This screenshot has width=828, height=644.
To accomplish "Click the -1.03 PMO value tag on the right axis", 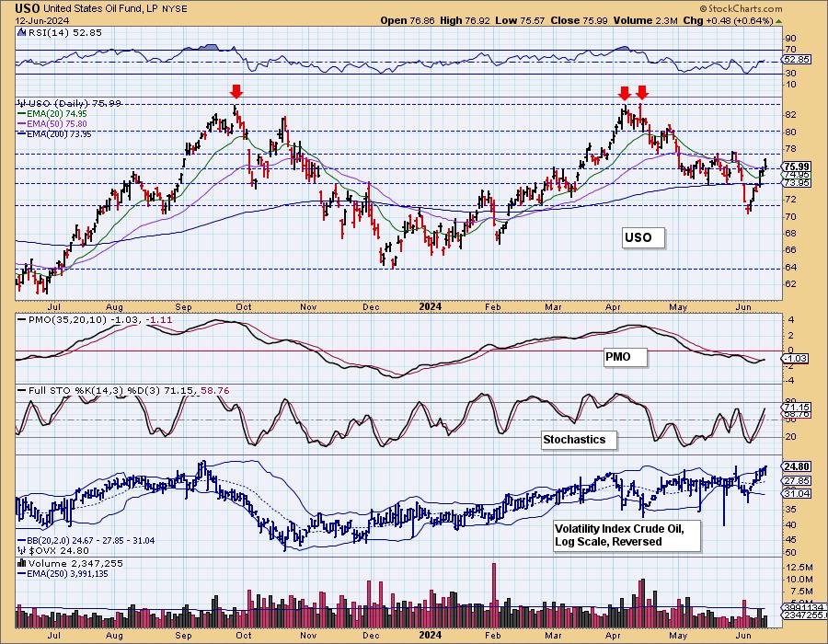I will (x=795, y=359).
